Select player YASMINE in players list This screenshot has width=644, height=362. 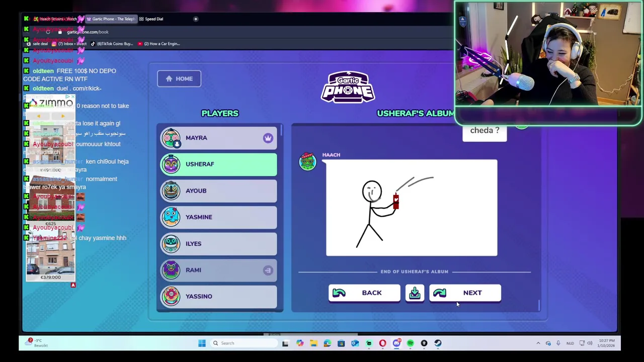pos(218,217)
